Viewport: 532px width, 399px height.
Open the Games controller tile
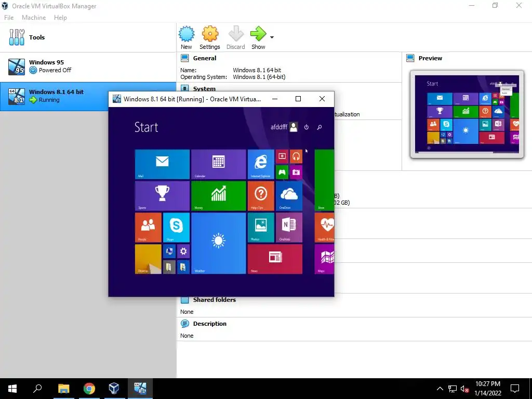[282, 172]
